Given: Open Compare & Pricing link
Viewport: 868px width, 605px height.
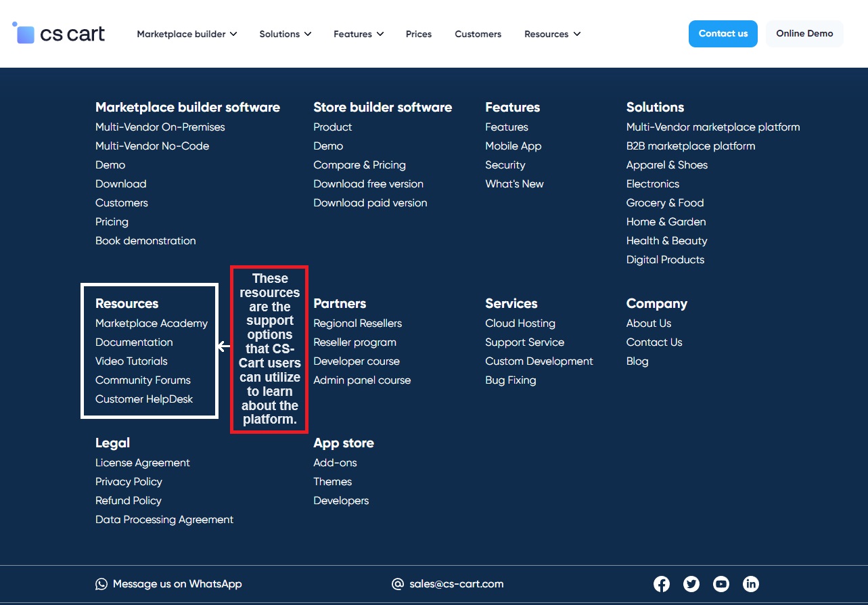Looking at the screenshot, I should tap(360, 165).
